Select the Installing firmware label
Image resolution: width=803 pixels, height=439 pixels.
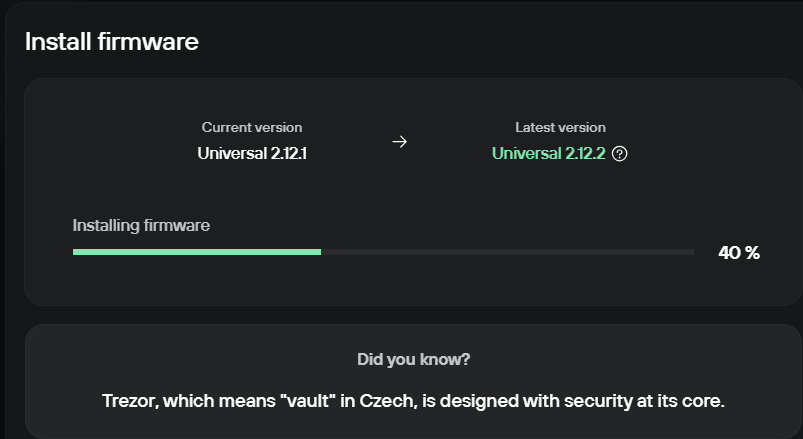coord(141,225)
